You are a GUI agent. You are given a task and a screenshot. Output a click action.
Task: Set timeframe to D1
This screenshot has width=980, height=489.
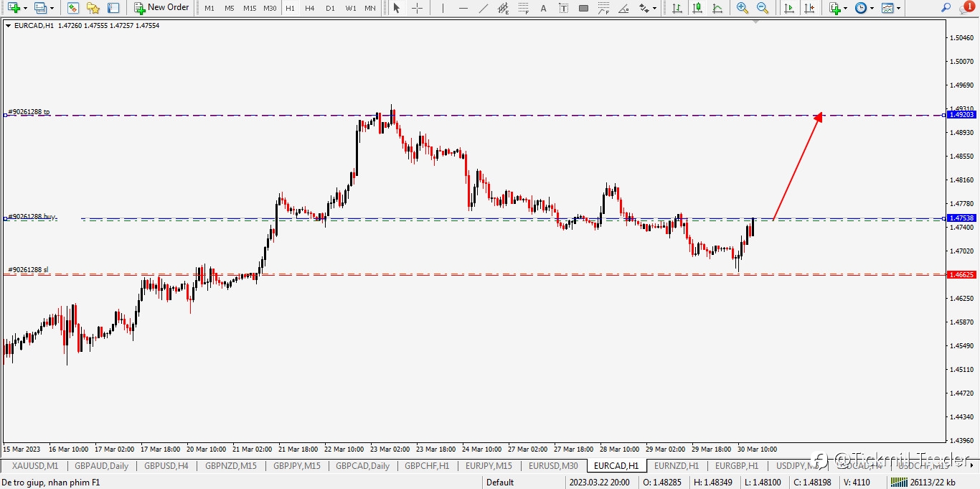(x=330, y=8)
